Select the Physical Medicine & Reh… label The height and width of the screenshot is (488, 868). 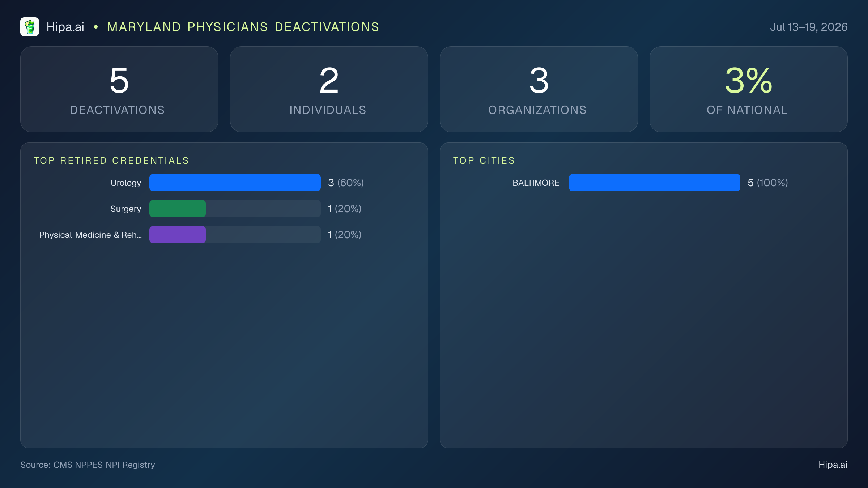click(x=90, y=235)
